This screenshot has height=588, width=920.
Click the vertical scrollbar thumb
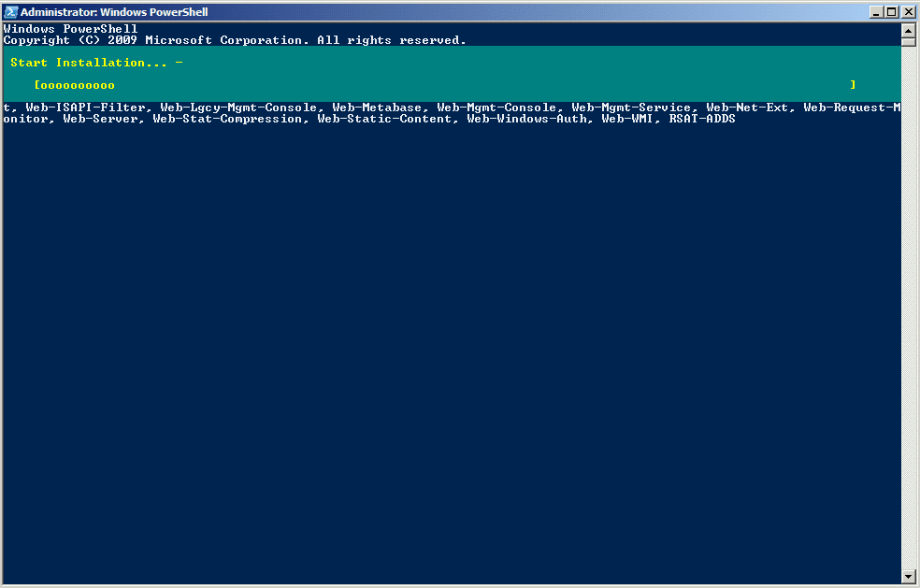tap(908, 42)
